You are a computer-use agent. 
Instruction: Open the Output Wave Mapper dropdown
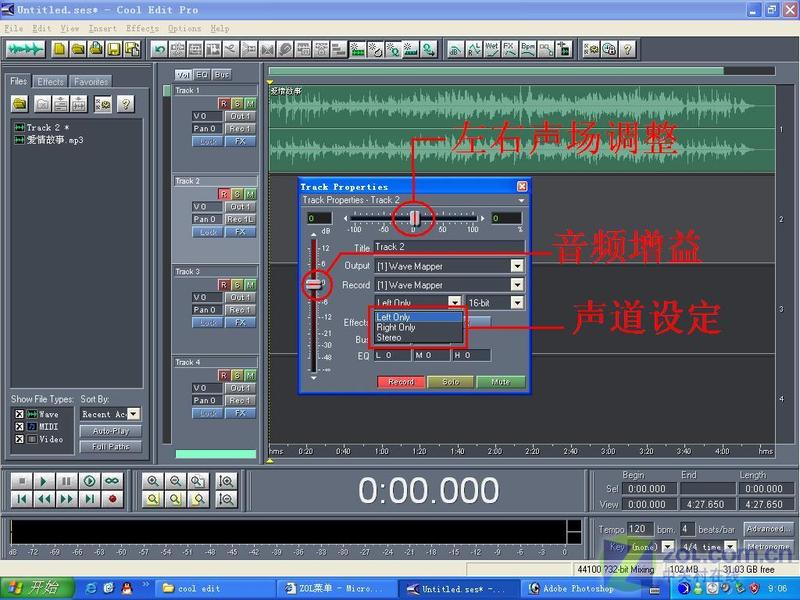(517, 266)
